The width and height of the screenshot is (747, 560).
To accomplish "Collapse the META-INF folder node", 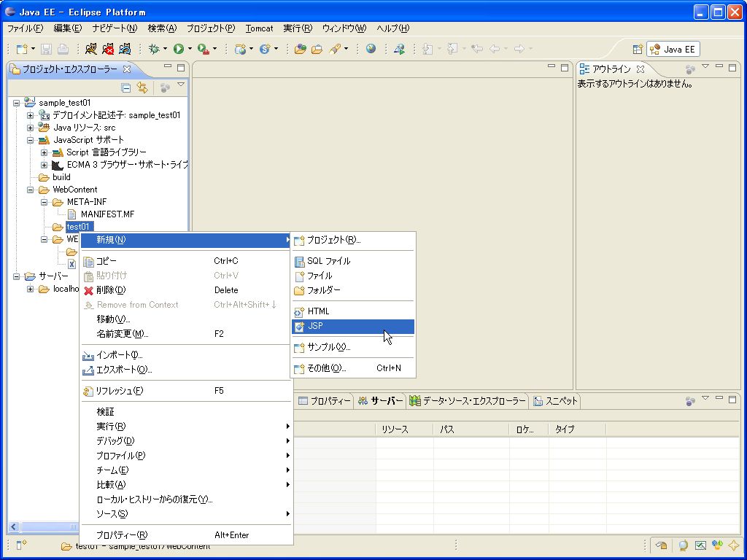I will [44, 202].
